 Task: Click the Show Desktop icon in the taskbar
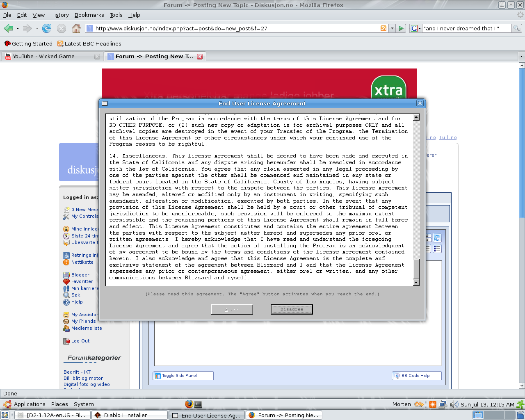click(5, 415)
